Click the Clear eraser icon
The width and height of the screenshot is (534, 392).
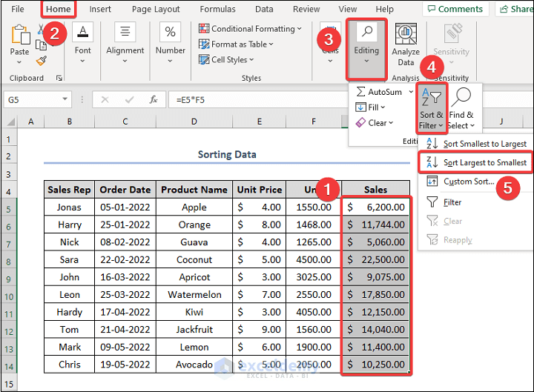click(x=360, y=123)
